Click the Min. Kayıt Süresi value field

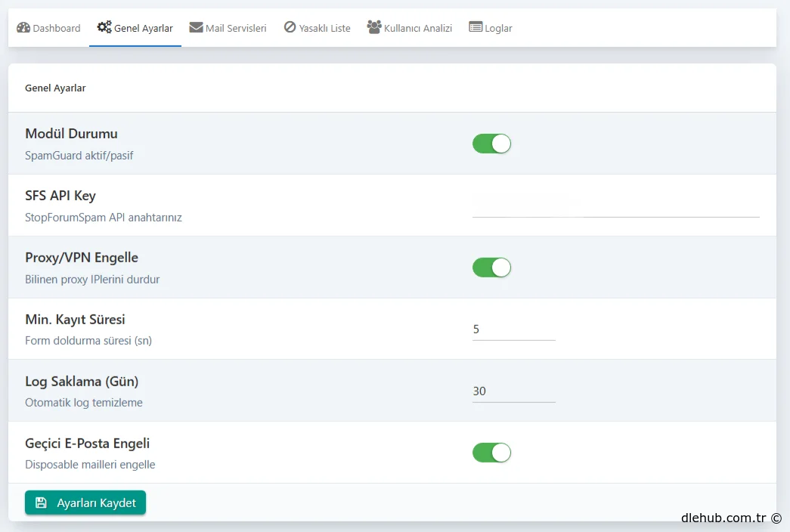513,329
